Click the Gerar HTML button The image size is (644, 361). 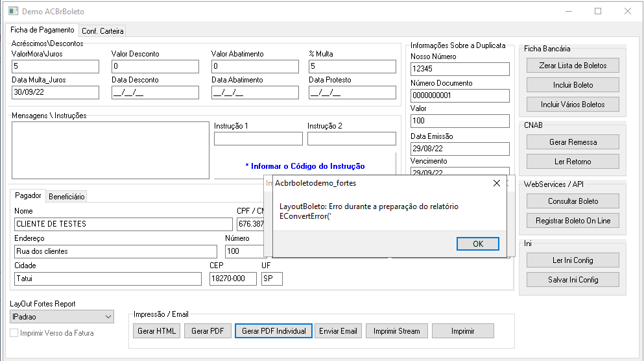[156, 331]
